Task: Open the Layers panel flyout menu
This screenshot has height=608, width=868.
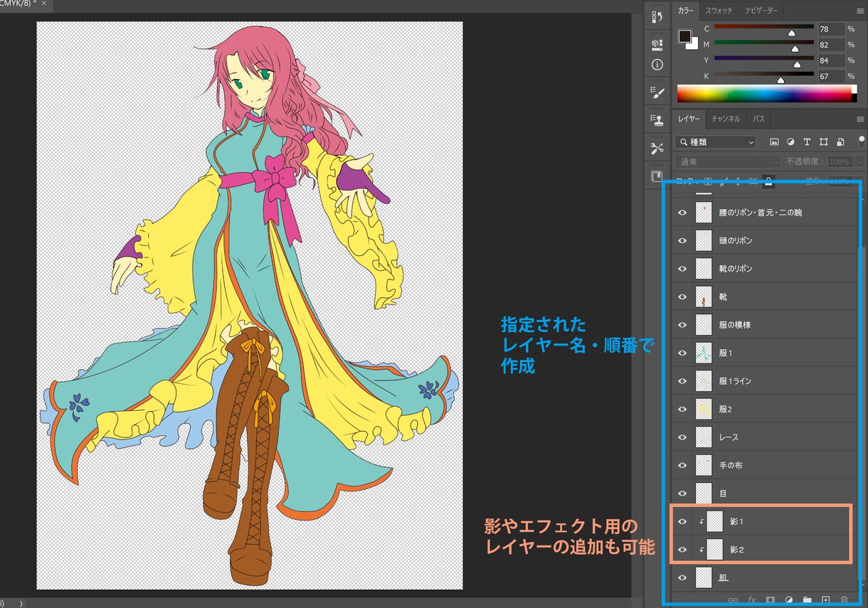Action: coord(860,119)
